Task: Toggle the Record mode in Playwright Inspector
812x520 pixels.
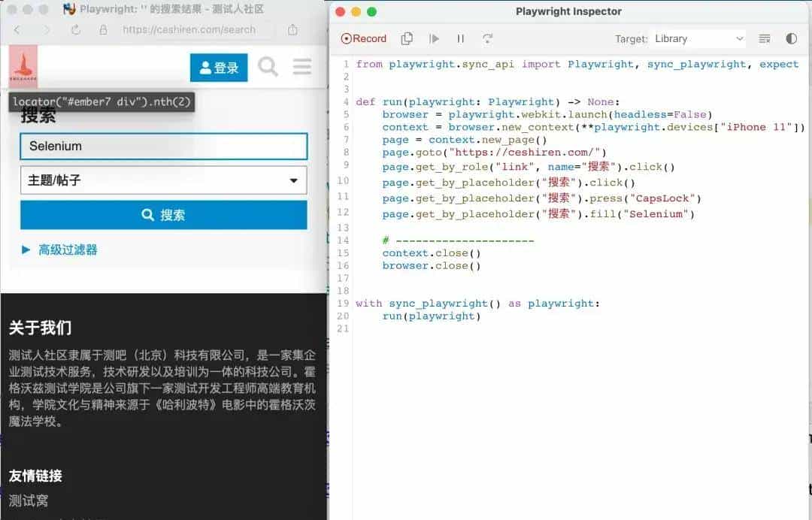Action: pyautogui.click(x=363, y=38)
